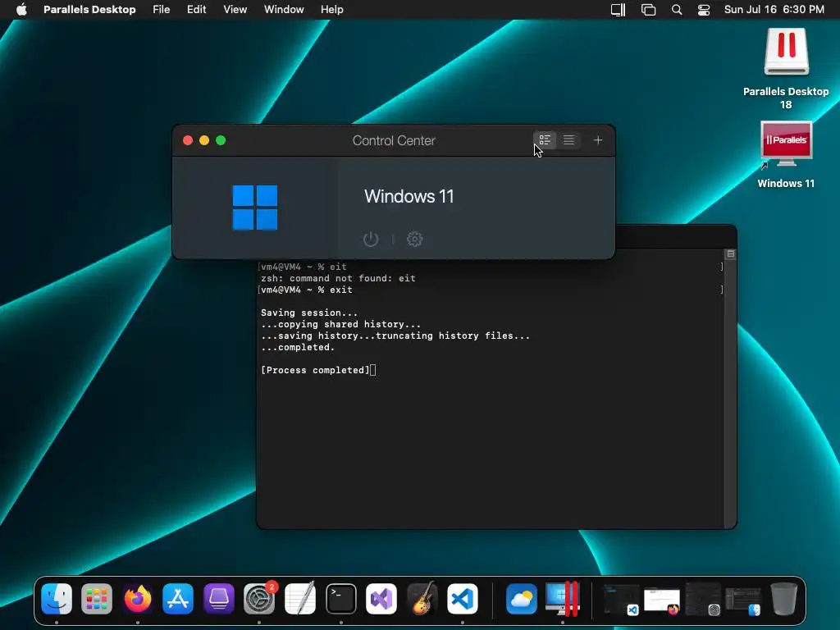This screenshot has width=840, height=630.
Task: Switch Control Center to expanded view
Action: tap(545, 140)
